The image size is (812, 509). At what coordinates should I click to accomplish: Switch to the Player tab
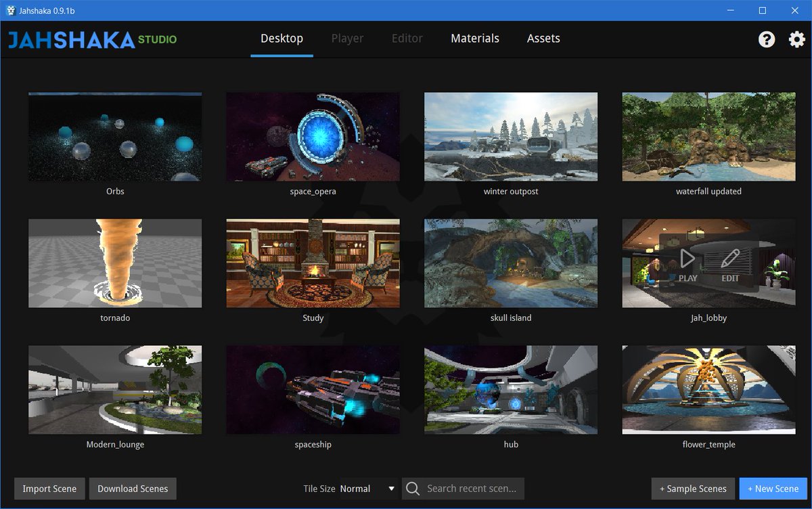coord(347,39)
